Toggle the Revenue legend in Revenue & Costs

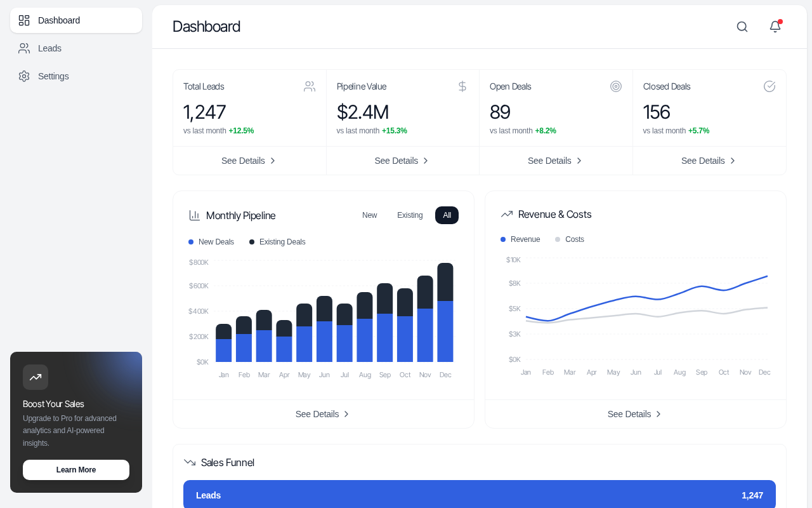click(x=520, y=239)
